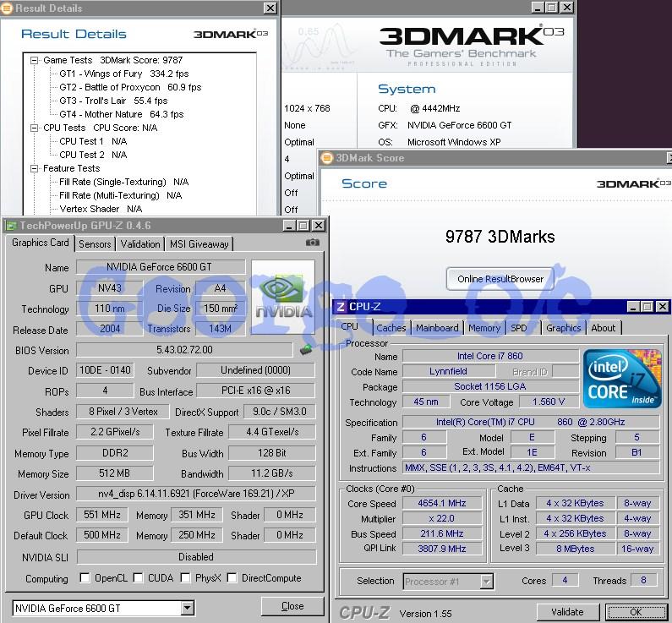Select the Fill Rate (Single-Texturing) row

124,182
